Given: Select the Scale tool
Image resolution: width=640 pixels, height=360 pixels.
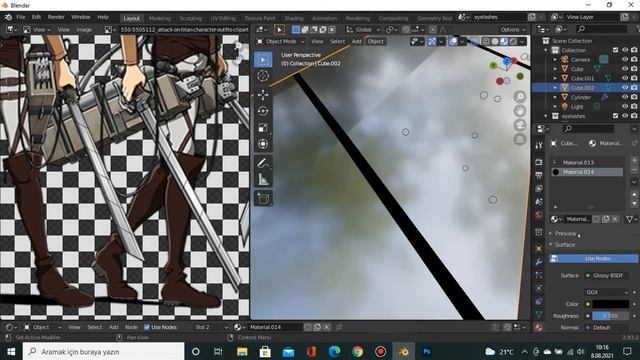Looking at the screenshot, I should coord(263,128).
